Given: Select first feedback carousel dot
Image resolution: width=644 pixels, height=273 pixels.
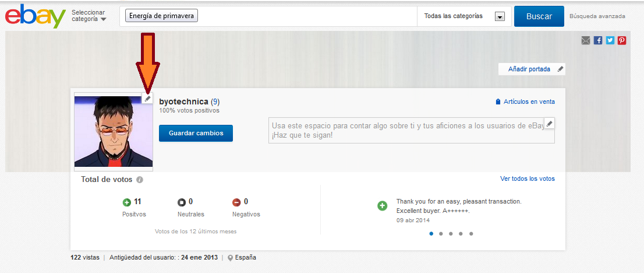Looking at the screenshot, I should (431, 233).
